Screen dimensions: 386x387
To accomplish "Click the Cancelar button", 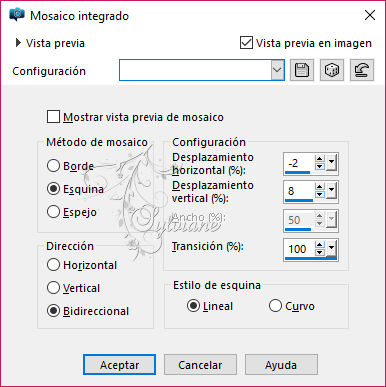I will 200,365.
